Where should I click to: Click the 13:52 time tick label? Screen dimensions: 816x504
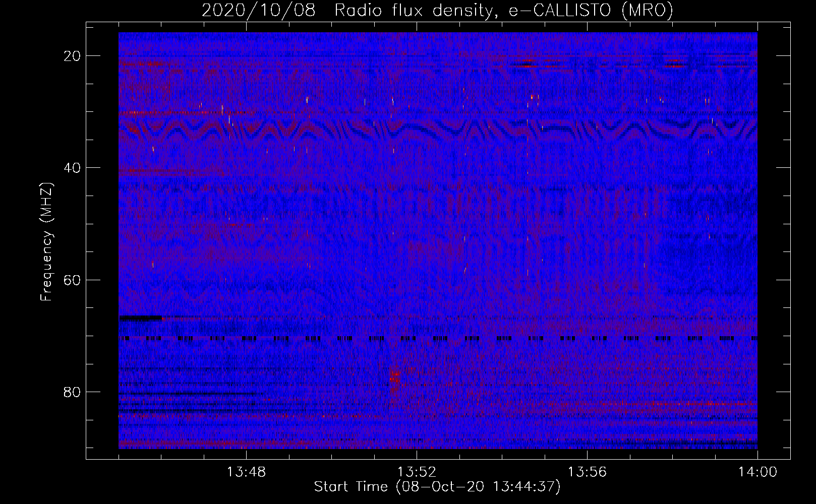[417, 472]
